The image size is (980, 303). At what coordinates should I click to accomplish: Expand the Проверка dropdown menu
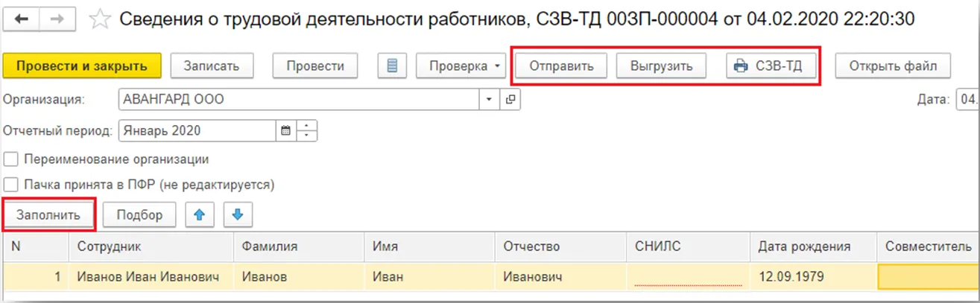(x=461, y=66)
